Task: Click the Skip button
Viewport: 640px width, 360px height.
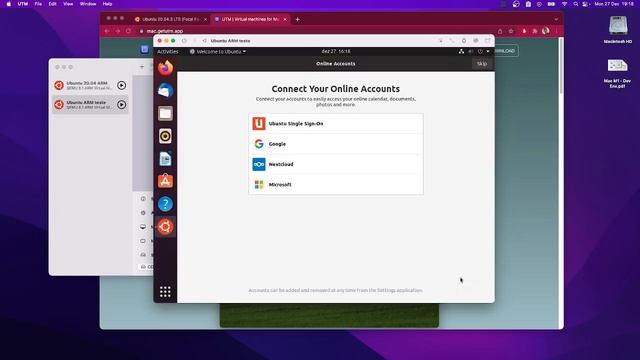Action: click(x=482, y=64)
